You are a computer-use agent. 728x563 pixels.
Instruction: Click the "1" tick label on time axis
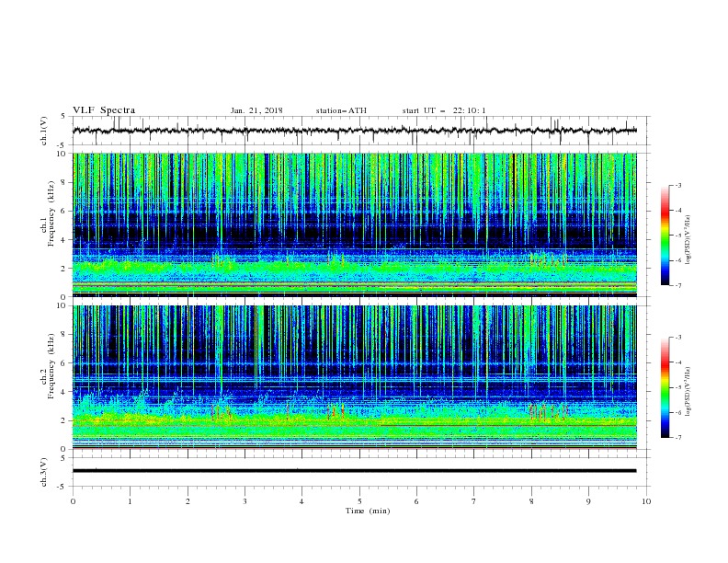click(130, 501)
